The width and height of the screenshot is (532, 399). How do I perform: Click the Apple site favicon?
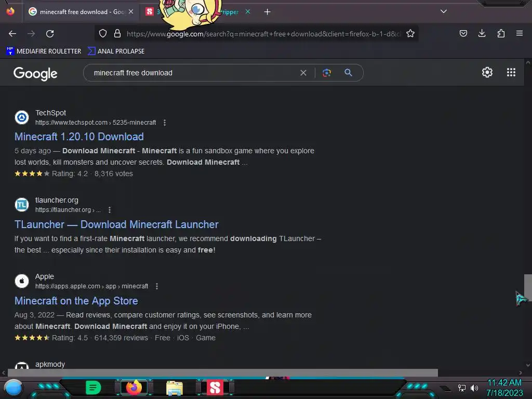tap(22, 281)
